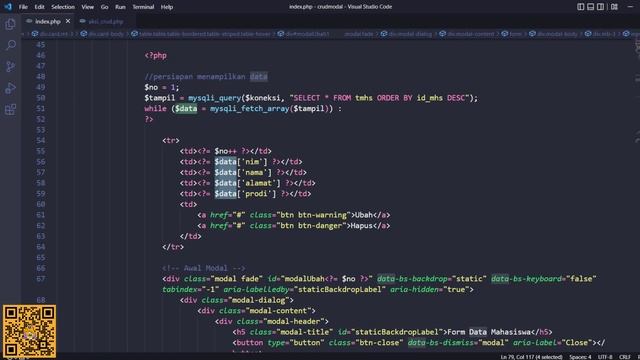Change file encoding via UTF-8

click(605, 357)
